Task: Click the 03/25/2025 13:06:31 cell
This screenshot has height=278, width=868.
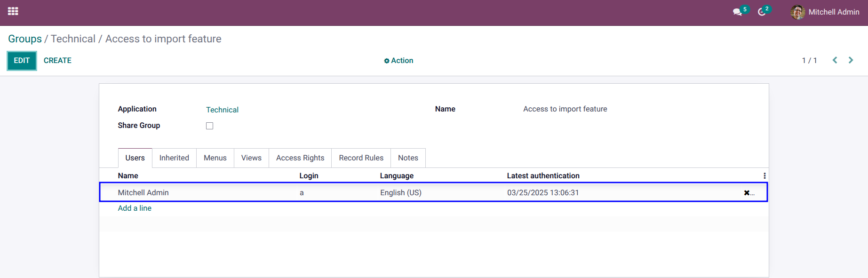Action: [x=543, y=193]
